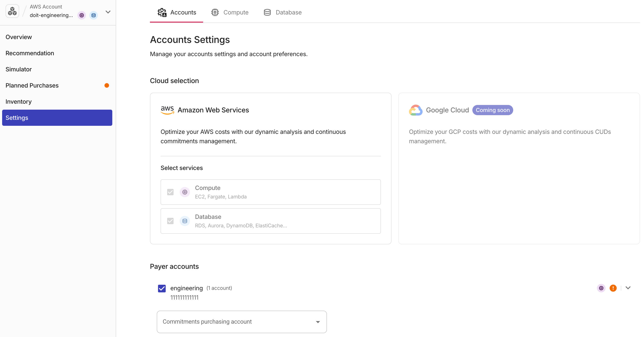The height and width of the screenshot is (337, 644).
Task: Click the orange warning icon on engineering row
Action: 613,288
